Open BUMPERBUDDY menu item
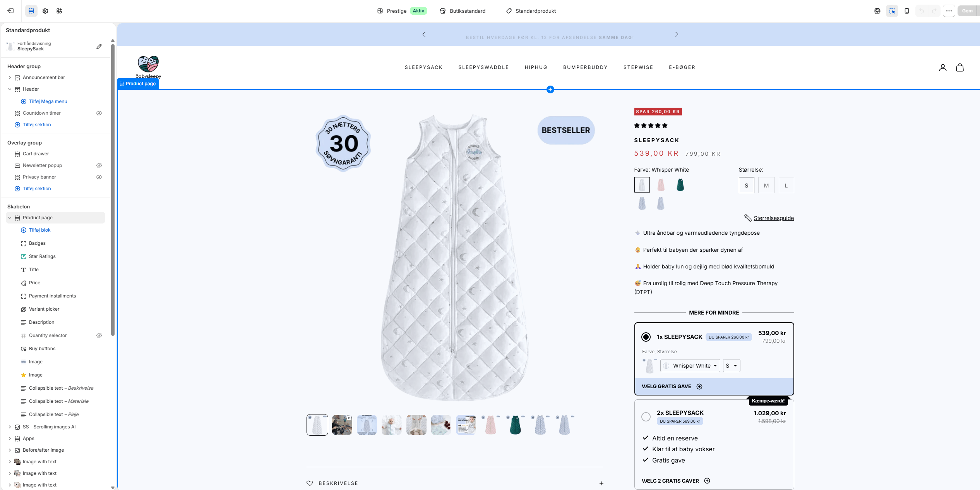 (585, 67)
